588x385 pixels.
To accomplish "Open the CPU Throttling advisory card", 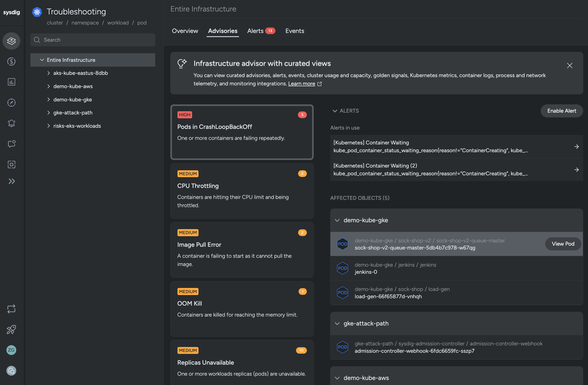I will [242, 191].
